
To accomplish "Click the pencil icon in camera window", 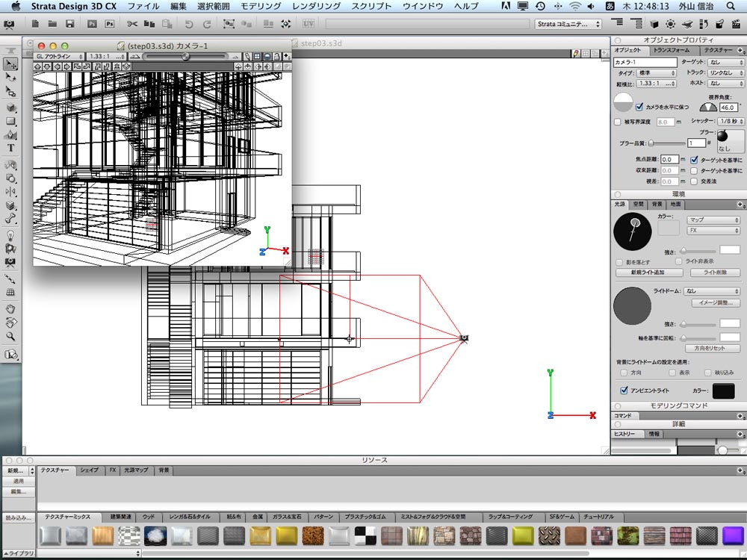I will point(247,56).
